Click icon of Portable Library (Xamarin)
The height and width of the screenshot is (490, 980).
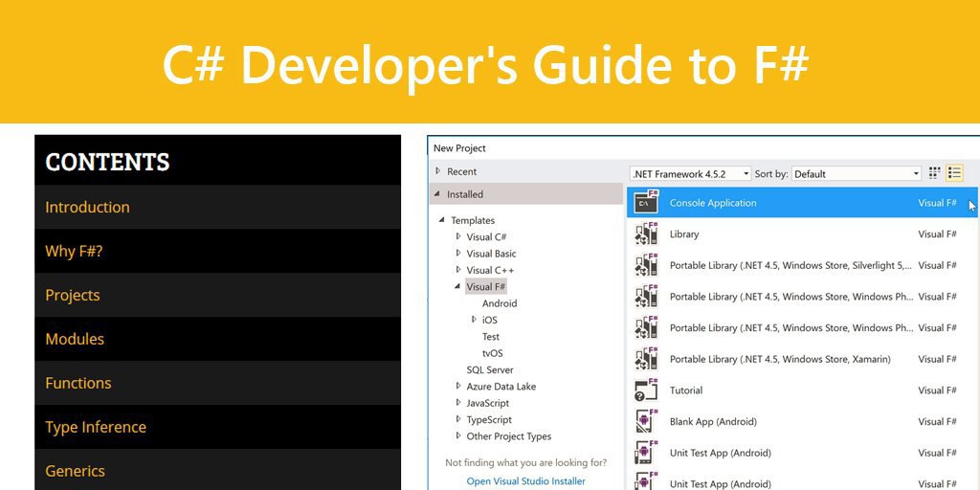coord(646,359)
